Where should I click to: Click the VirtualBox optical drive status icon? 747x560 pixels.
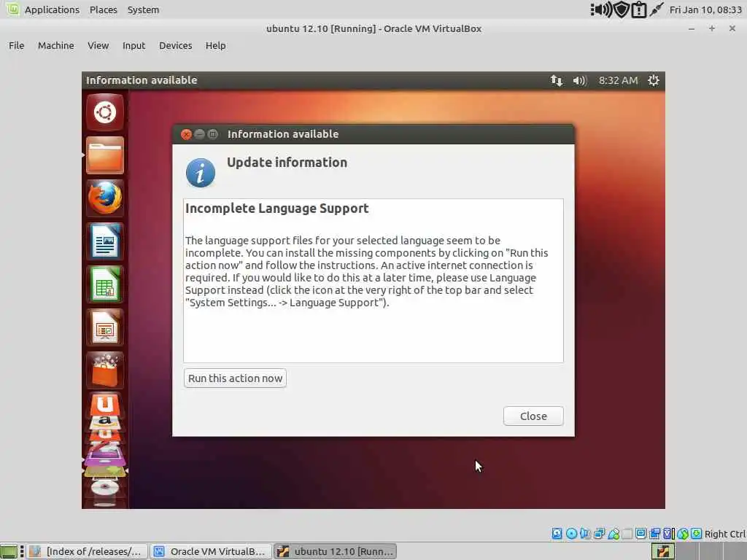point(571,534)
